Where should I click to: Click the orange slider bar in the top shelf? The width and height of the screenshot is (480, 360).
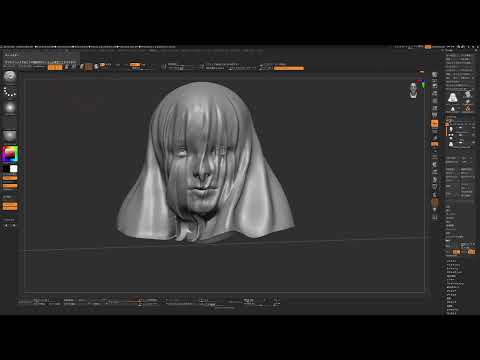coord(289,68)
